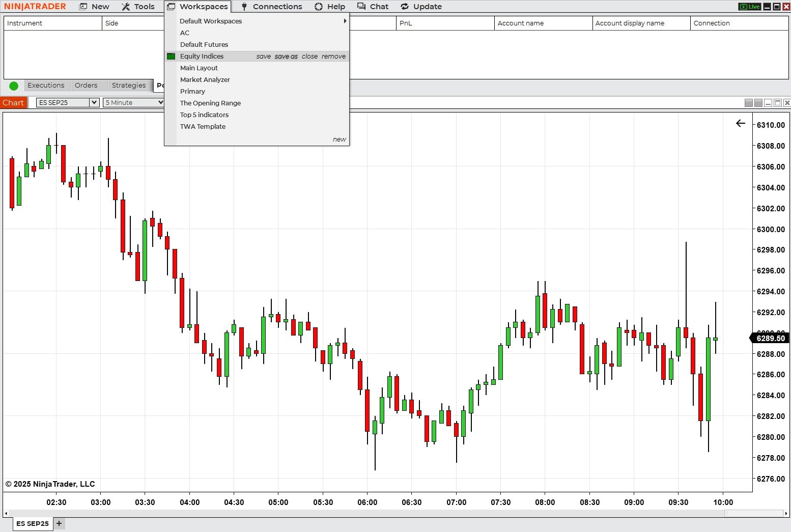791x532 pixels.
Task: Open the 5 Minute interval dropdown
Action: point(134,102)
